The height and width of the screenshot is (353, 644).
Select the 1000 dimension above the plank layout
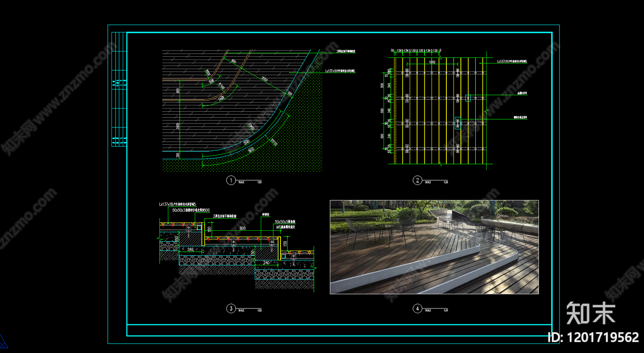coord(432,62)
